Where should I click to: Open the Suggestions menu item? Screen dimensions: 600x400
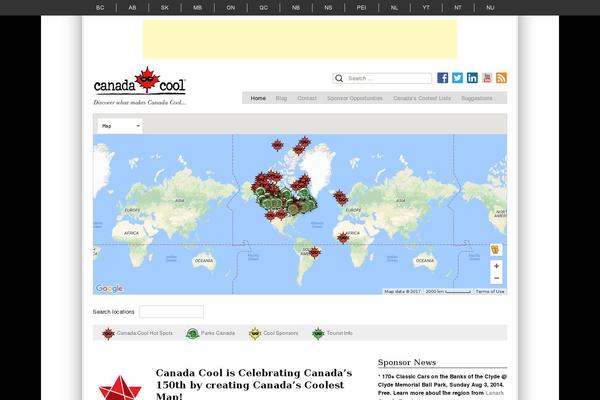coord(477,98)
